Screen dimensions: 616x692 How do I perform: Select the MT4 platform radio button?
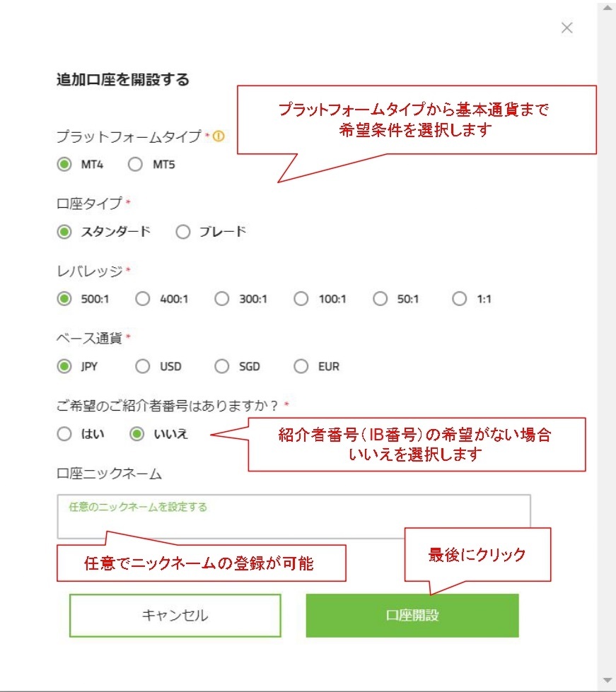[x=64, y=165]
